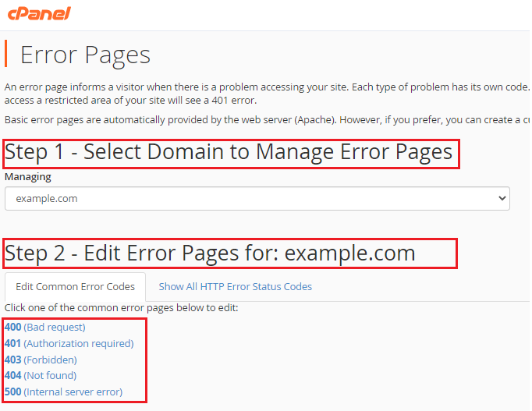Open the Show All HTTP Error Status Codes tab
Screen dimensions: 532x411
235,287
